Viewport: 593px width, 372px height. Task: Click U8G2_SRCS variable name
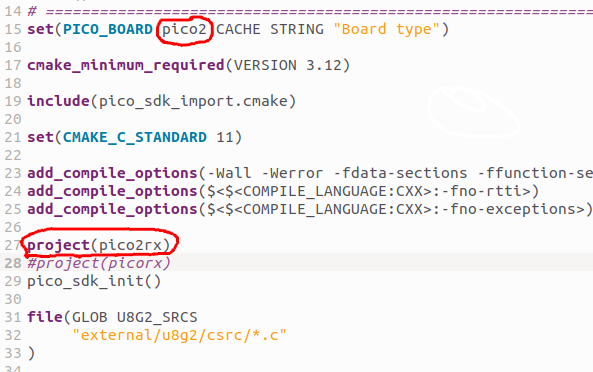click(157, 317)
